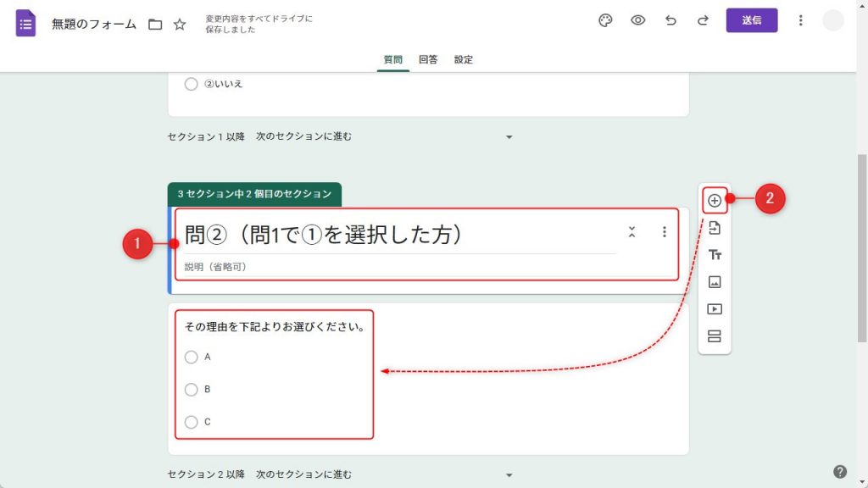Add an image using the image icon
Viewport: 868px width, 488px height.
pyautogui.click(x=714, y=281)
